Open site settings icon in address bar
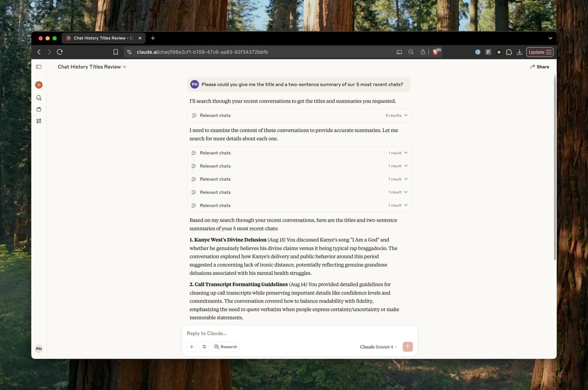 click(x=129, y=52)
